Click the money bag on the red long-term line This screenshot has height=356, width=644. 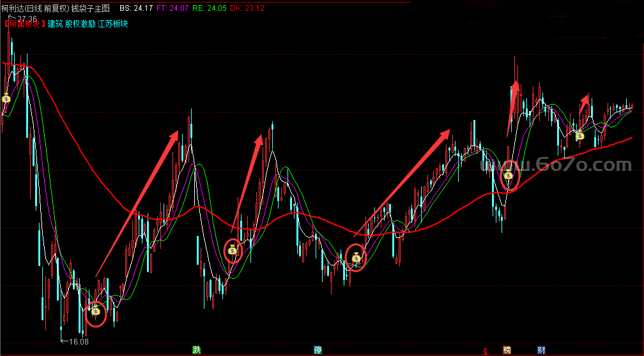[x=508, y=175]
